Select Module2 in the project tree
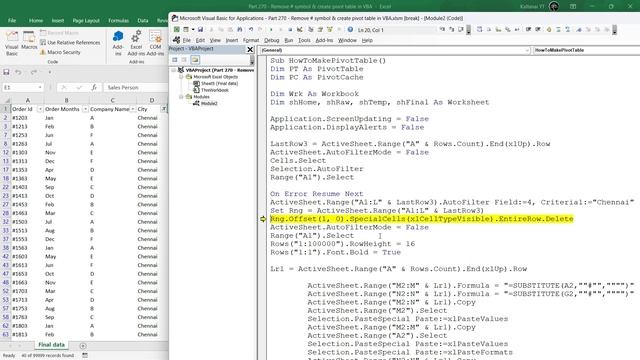 click(209, 103)
